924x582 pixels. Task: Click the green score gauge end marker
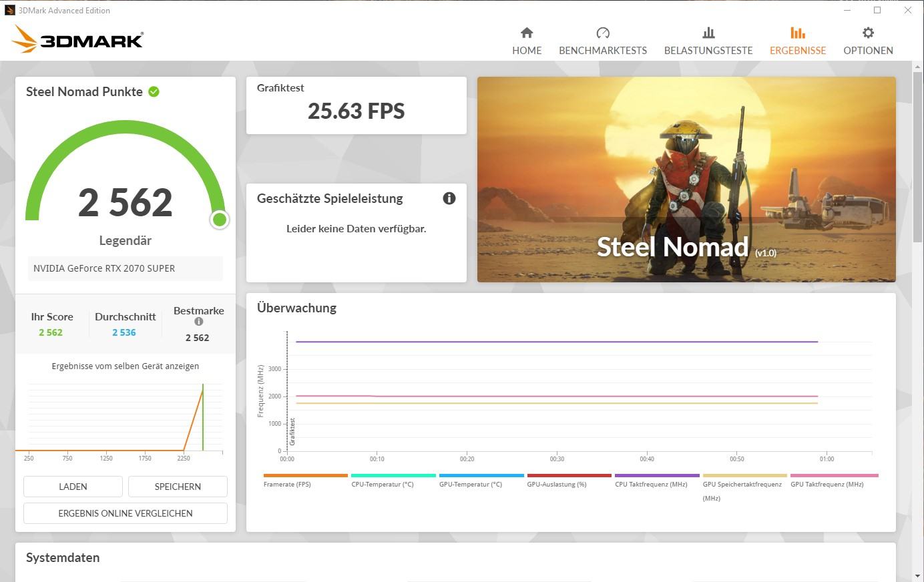coord(220,220)
